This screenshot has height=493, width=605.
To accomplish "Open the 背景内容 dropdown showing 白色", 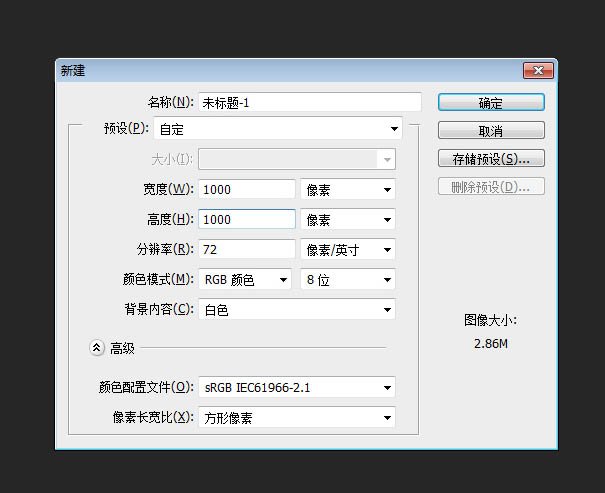I will point(297,309).
